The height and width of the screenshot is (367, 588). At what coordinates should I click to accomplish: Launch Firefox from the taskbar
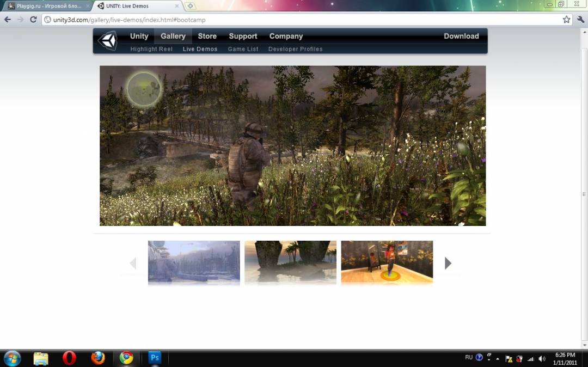coord(98,358)
